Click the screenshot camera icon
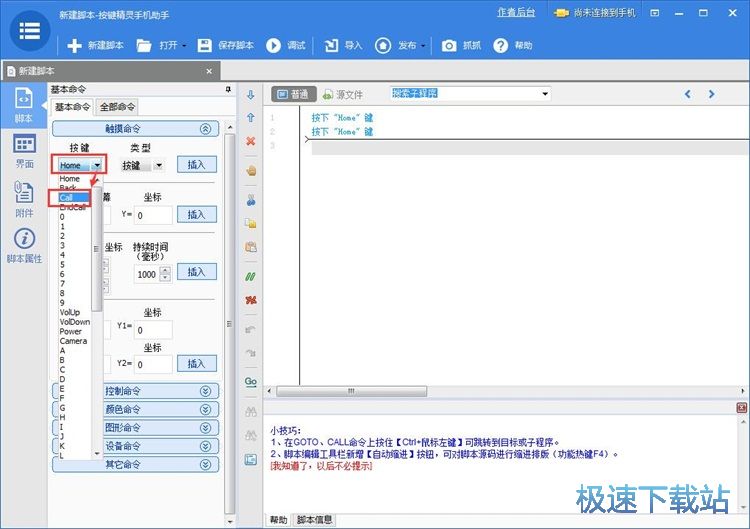Screen dimensions: 750x529 tap(449, 45)
